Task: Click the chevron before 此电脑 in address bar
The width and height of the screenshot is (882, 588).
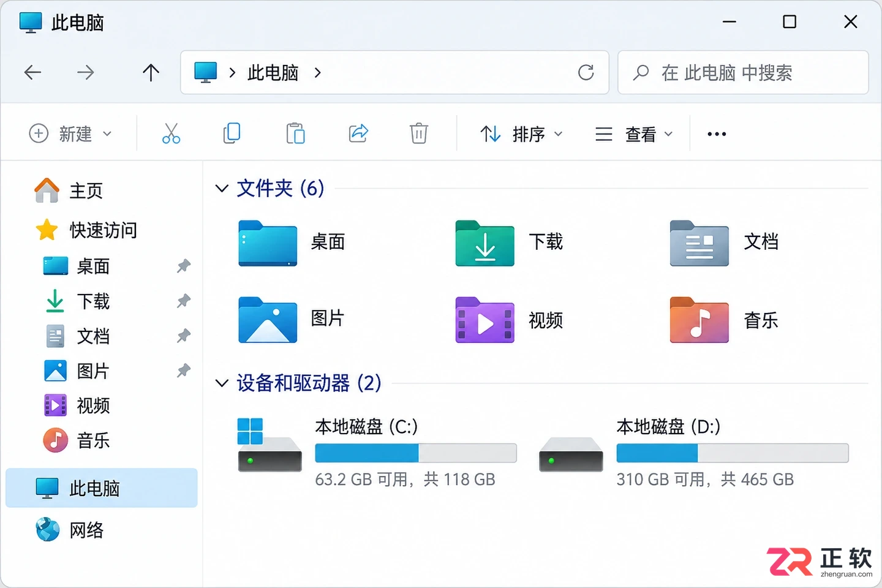Action: tap(232, 72)
